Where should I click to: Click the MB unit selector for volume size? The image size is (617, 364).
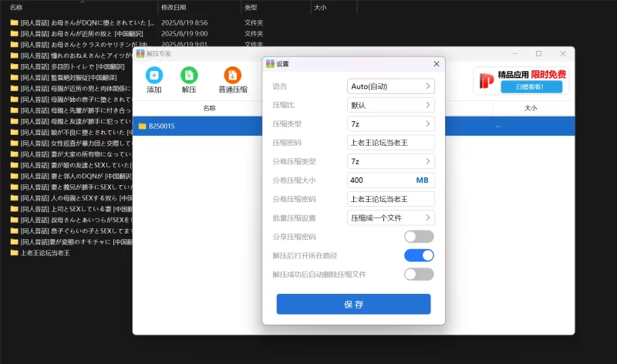point(422,180)
